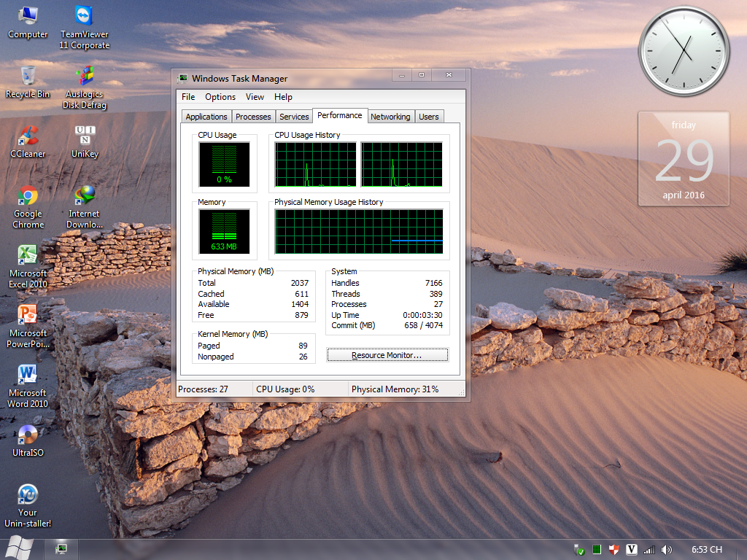This screenshot has width=747, height=560.
Task: Click the UniKey V tray icon
Action: click(631, 550)
